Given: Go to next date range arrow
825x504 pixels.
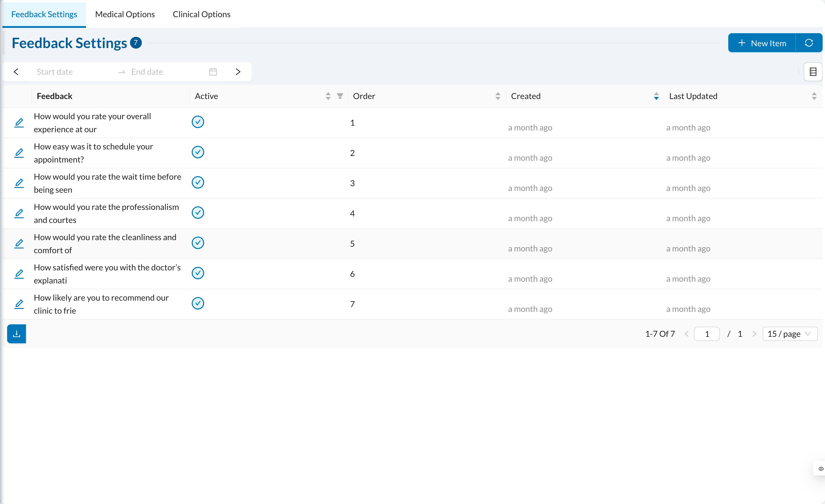Looking at the screenshot, I should (238, 71).
